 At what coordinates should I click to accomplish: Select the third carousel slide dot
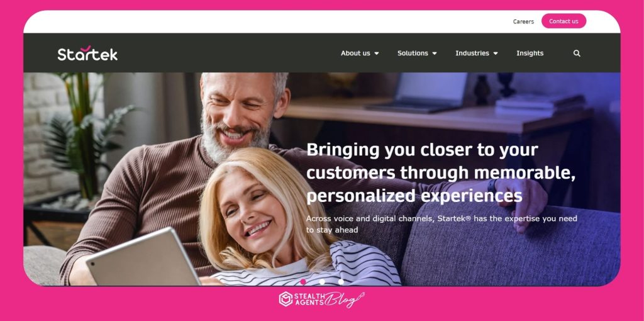(341, 281)
